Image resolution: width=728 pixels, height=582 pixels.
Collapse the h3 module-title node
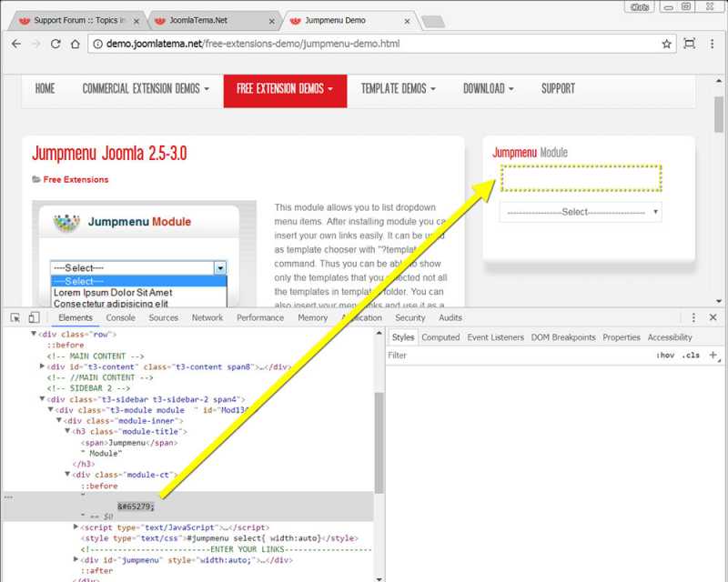(67, 431)
